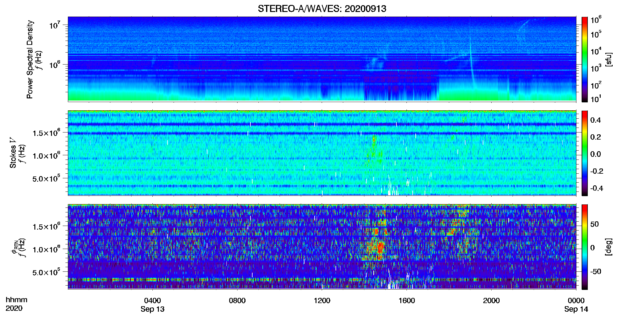Click the angle colorbar 0 label
644x332 pixels.
593,247
